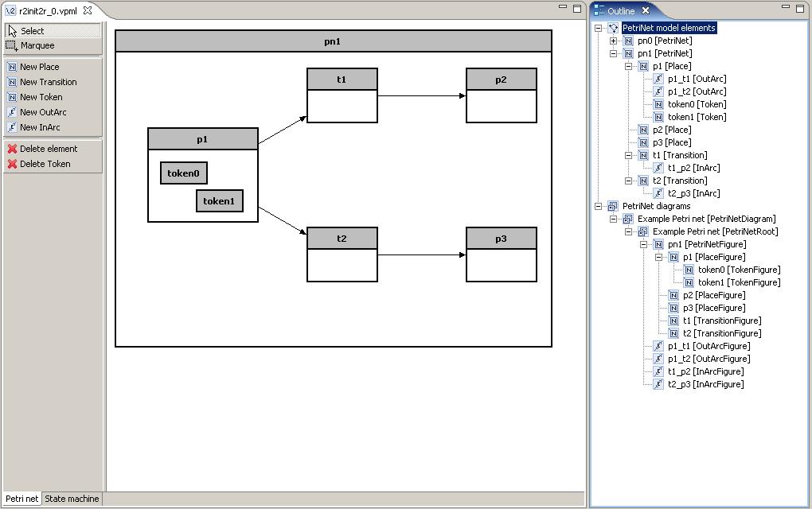Minimize the editor area
The image size is (812, 509).
click(x=563, y=7)
